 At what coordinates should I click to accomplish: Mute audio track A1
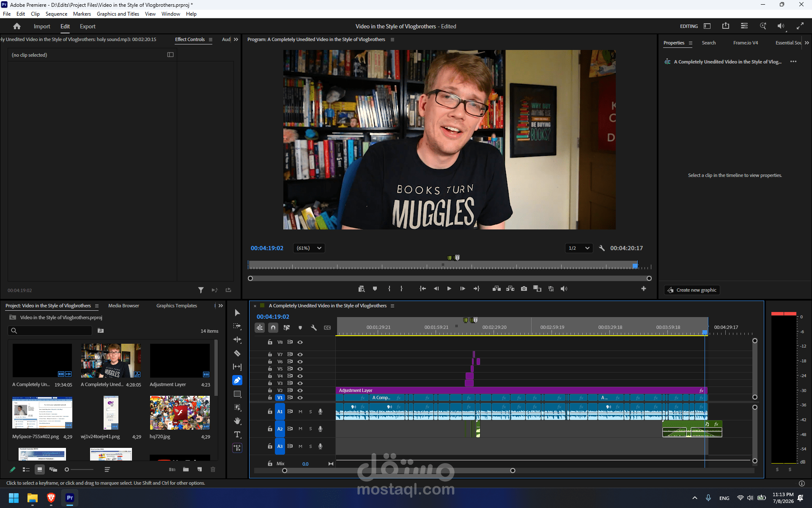pos(300,411)
